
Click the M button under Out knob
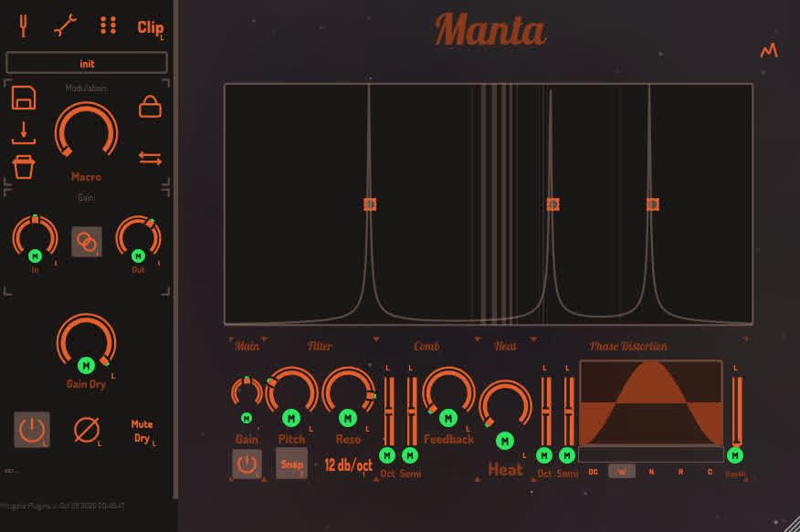tap(138, 256)
